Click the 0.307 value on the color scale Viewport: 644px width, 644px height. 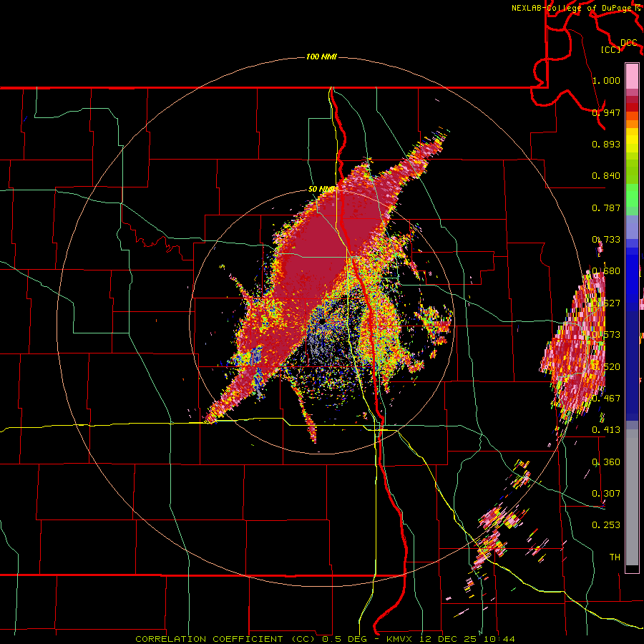[606, 493]
